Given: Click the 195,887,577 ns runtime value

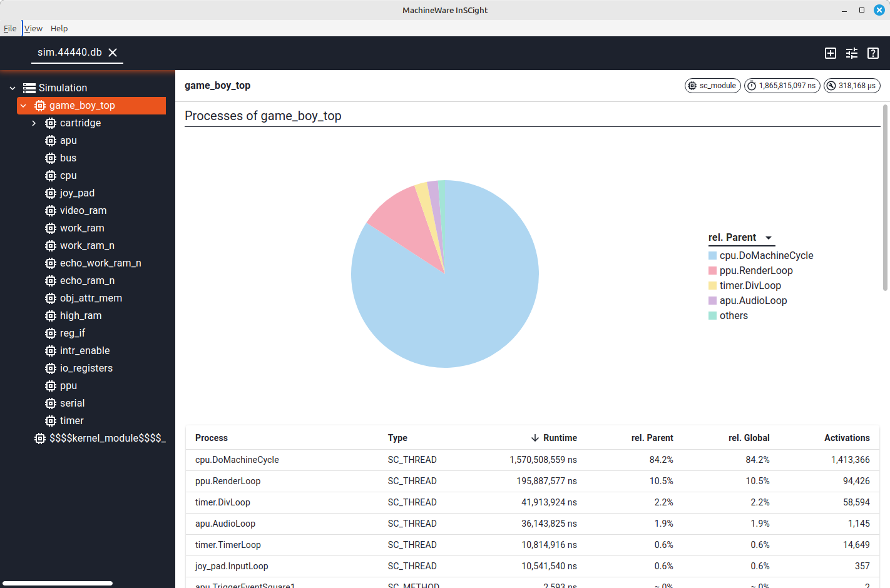Looking at the screenshot, I should (546, 481).
